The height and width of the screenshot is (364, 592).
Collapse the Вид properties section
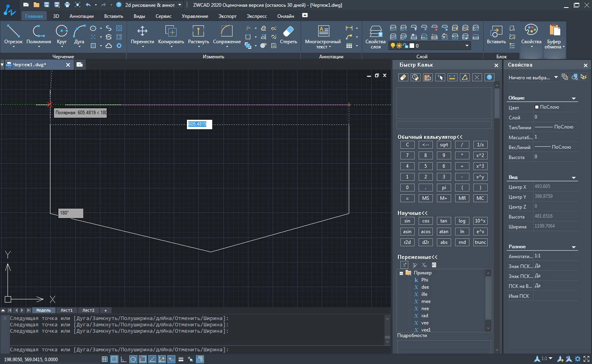point(573,178)
